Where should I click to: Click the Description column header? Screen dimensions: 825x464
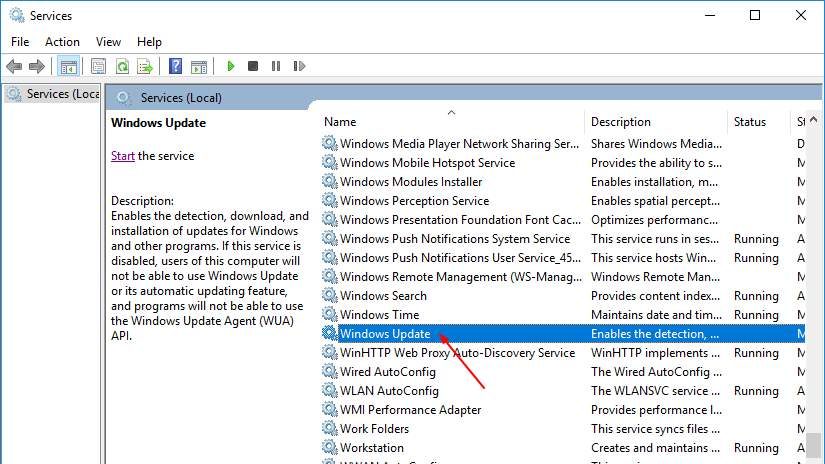[x=620, y=122]
